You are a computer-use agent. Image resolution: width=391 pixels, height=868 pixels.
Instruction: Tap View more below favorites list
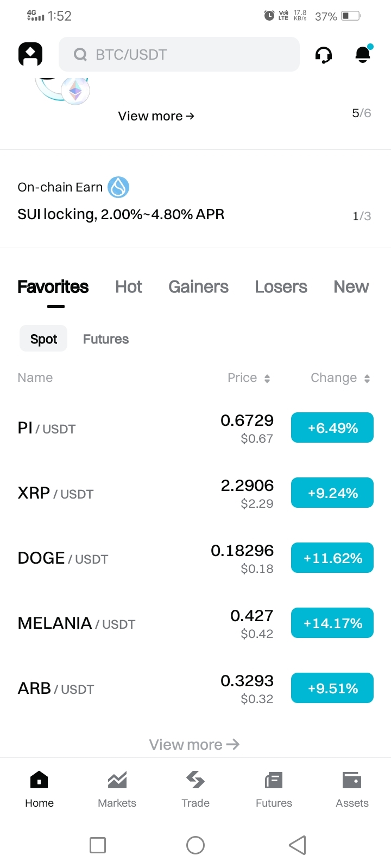click(194, 744)
